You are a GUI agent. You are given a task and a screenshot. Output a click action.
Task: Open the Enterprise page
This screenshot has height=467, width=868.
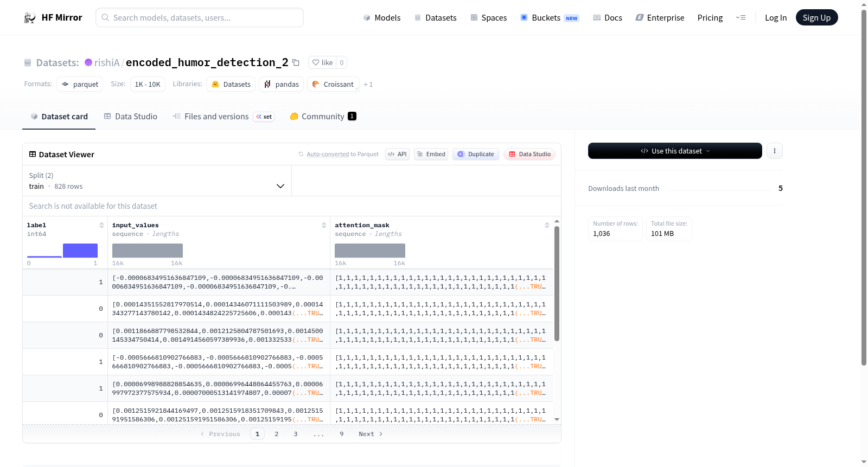[x=660, y=17]
